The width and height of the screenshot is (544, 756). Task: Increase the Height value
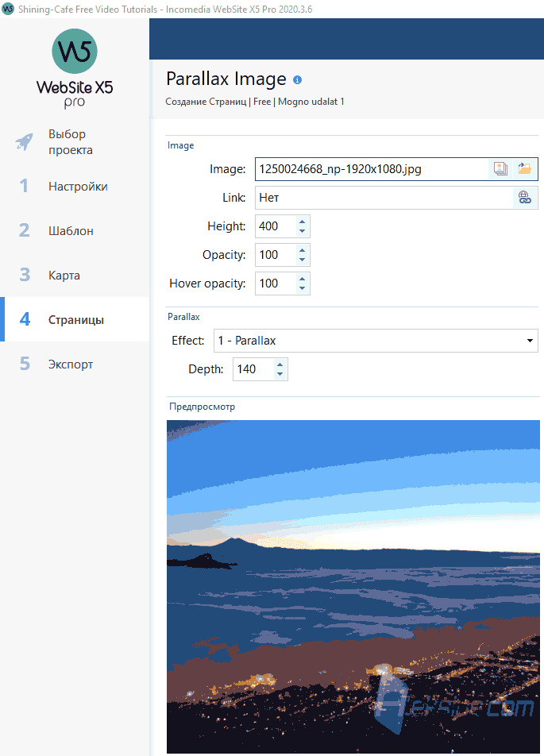pyautogui.click(x=302, y=222)
